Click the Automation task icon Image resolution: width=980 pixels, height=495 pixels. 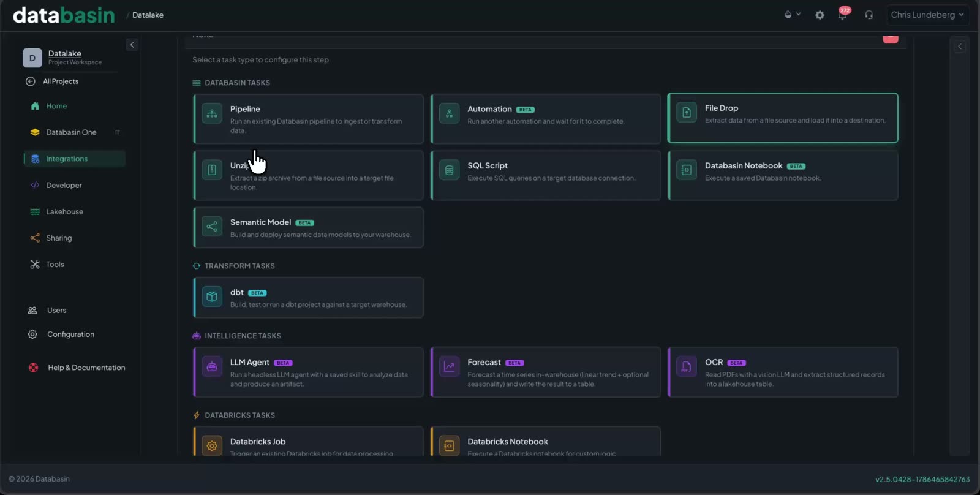coord(449,113)
